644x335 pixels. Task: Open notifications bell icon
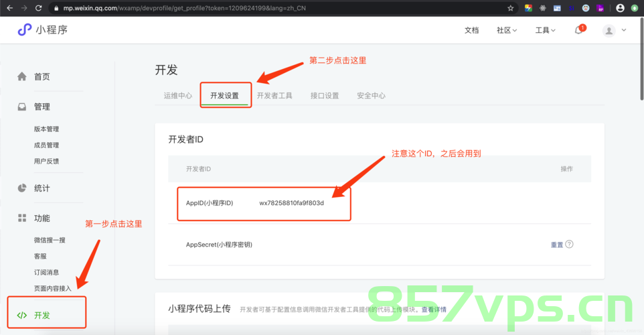pos(578,30)
